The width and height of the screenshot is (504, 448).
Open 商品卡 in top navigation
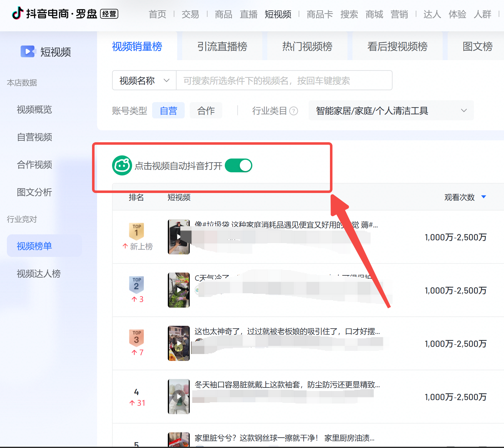click(320, 14)
